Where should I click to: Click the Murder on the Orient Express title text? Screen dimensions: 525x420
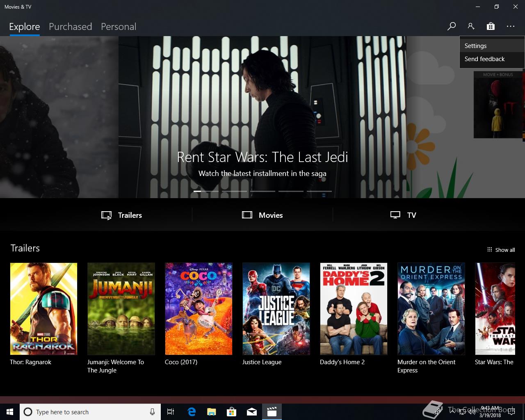(427, 366)
